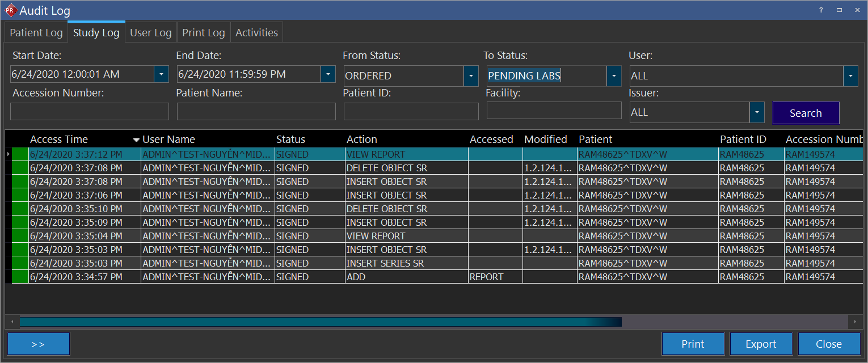Click the horizontal scrollbar left arrow

[12, 322]
